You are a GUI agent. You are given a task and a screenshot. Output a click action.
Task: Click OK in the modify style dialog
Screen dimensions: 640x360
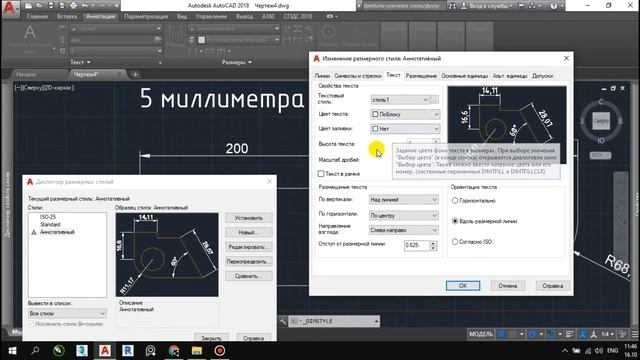pos(463,286)
